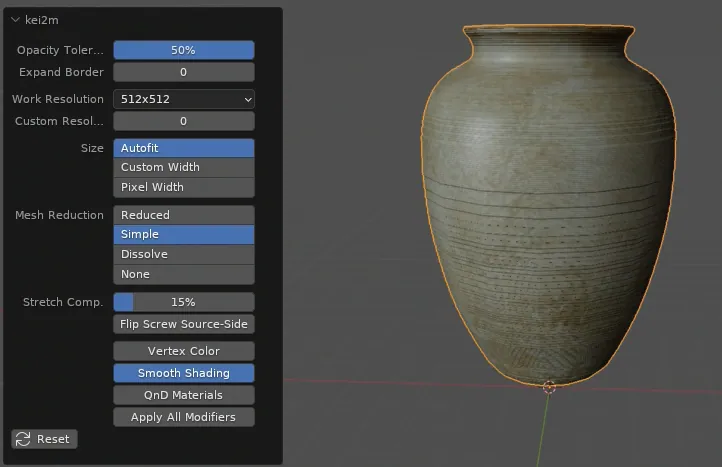Click the Stretch Comp. 15% slider
The width and height of the screenshot is (722, 467).
184,302
